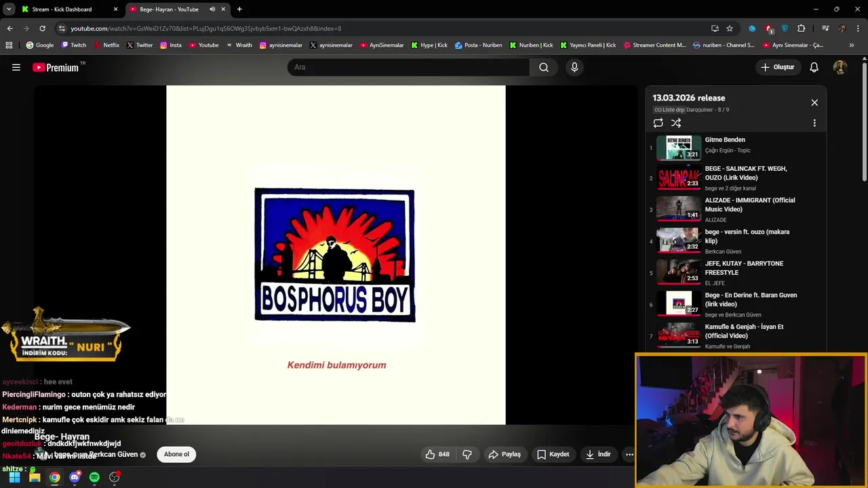Open a new browser tab

coord(239,9)
